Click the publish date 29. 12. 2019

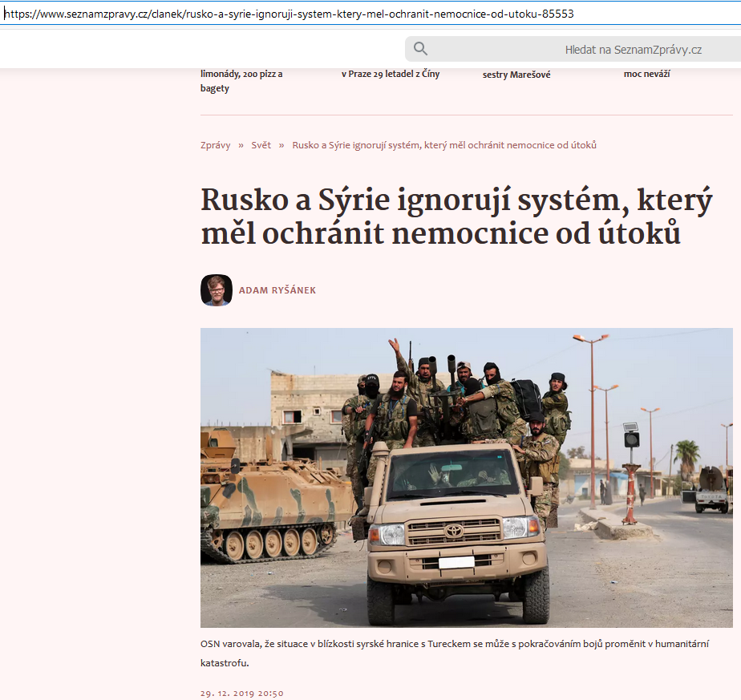coord(241,693)
